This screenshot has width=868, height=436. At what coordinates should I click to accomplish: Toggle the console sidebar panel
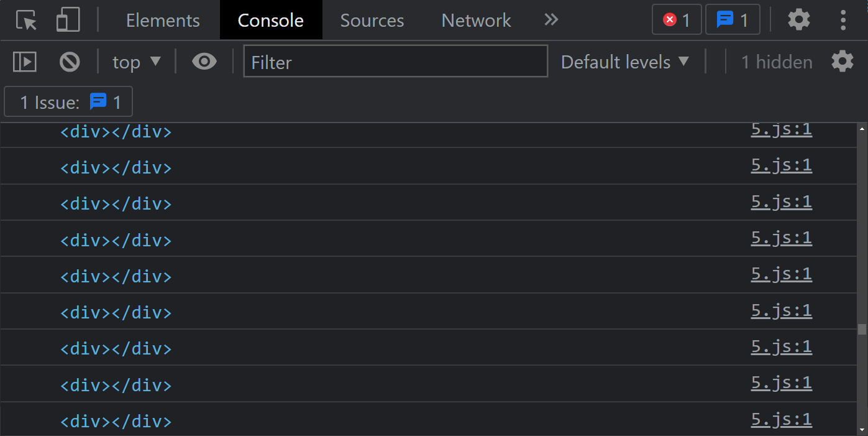click(25, 62)
